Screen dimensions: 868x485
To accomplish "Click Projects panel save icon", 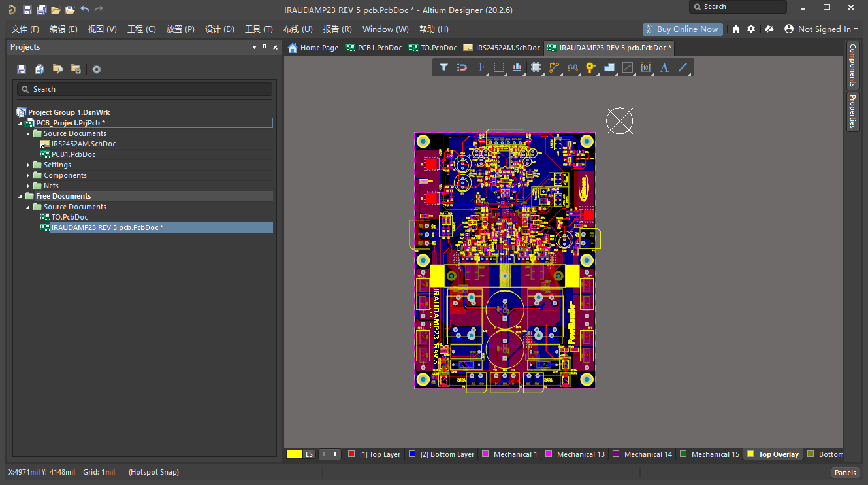I will (x=22, y=69).
